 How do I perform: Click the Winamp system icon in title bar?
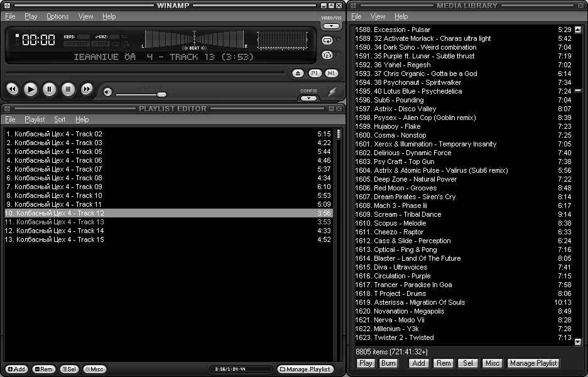point(7,6)
